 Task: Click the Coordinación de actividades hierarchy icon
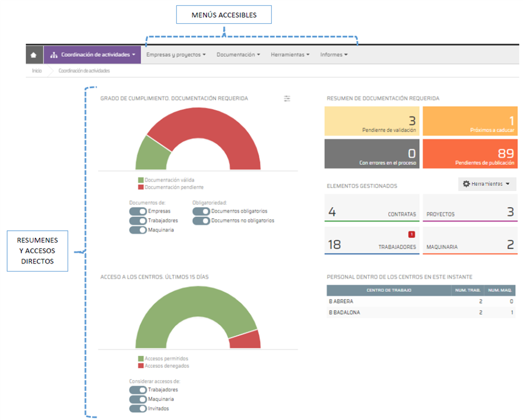point(53,55)
